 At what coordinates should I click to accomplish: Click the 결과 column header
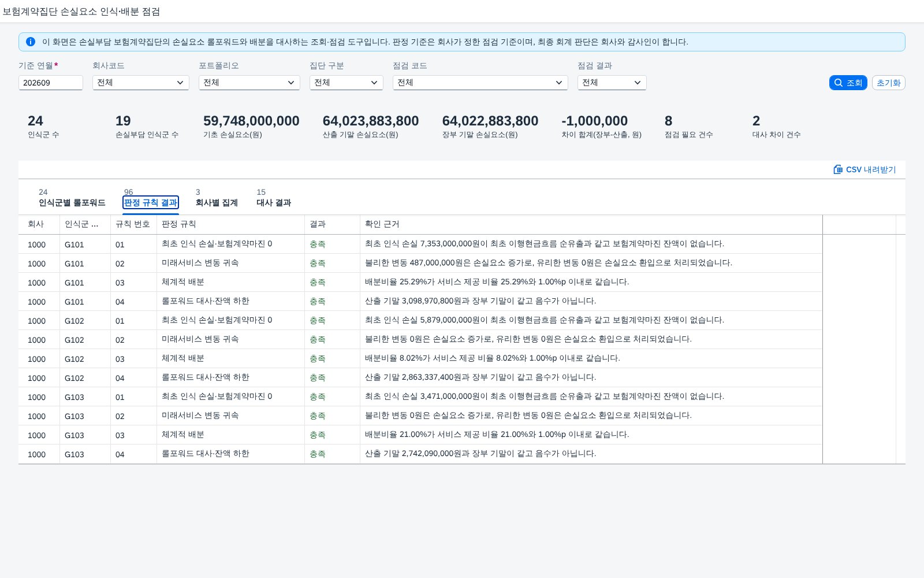(333, 224)
